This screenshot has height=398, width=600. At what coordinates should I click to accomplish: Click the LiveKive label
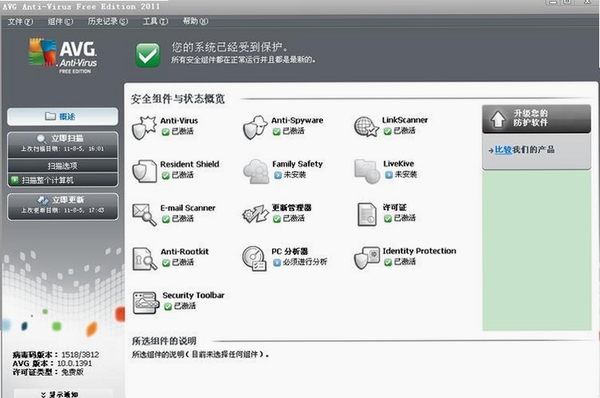pyautogui.click(x=399, y=163)
